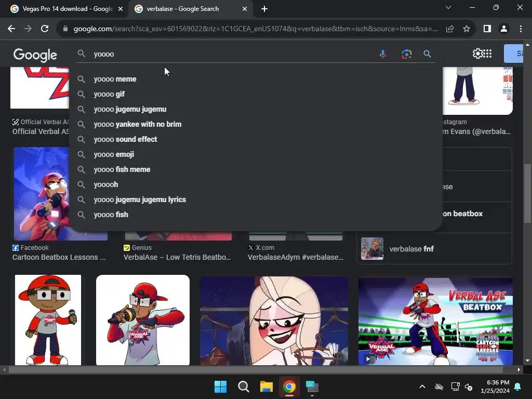Open the muted volume tray icon
The height and width of the screenshot is (399, 532).
(x=469, y=387)
